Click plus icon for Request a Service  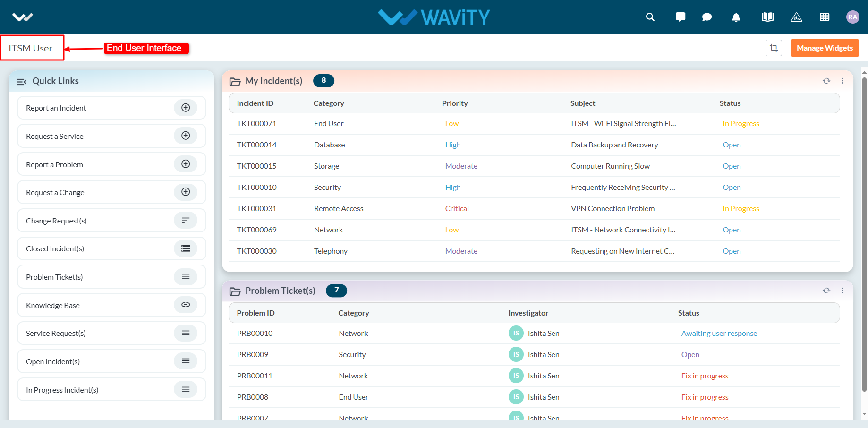coord(186,136)
